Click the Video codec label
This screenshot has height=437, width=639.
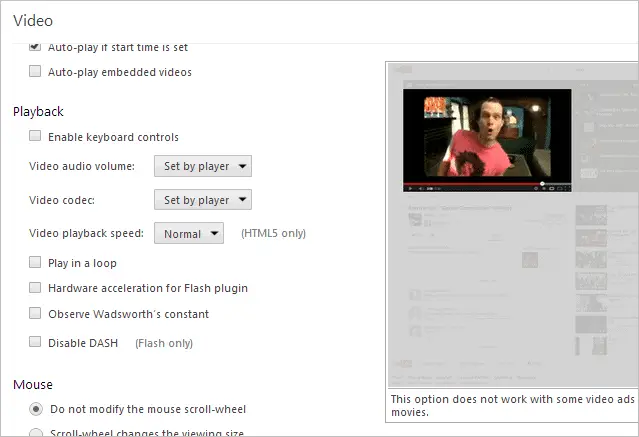pos(62,200)
